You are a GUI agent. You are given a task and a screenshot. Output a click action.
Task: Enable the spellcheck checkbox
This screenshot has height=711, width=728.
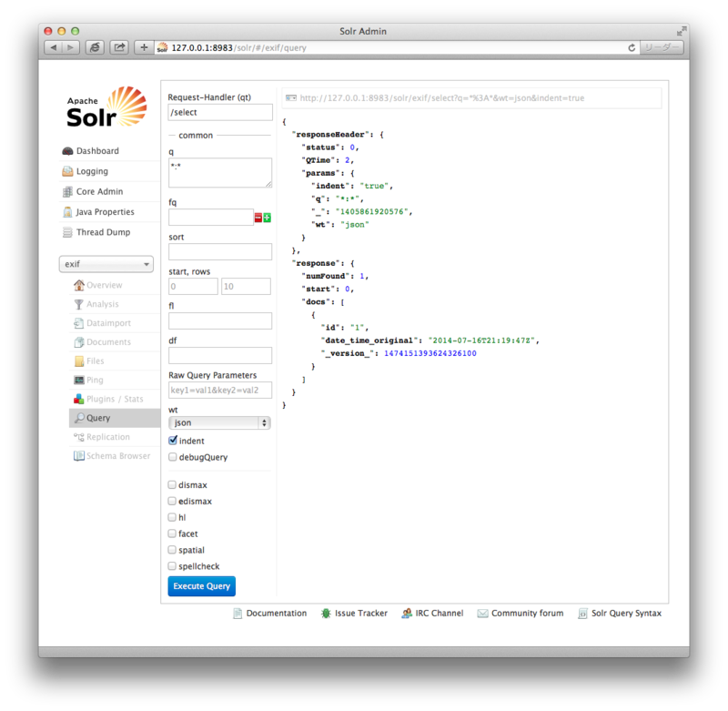pos(172,566)
